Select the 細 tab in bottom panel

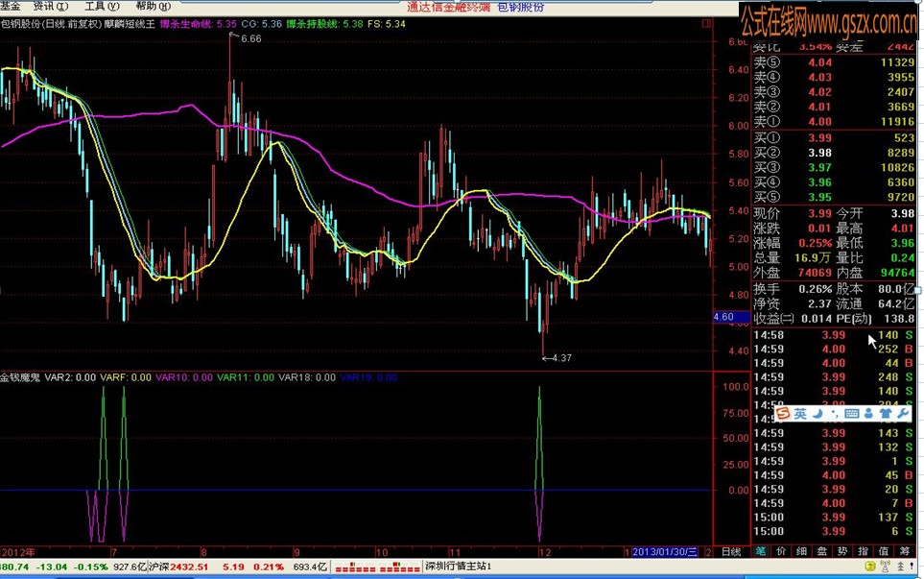(801, 551)
